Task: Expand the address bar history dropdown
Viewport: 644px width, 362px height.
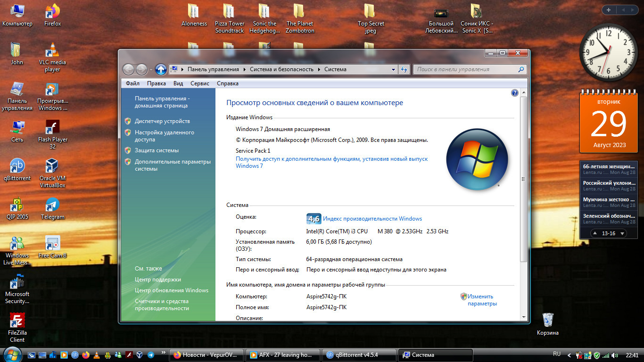Action: 393,69
